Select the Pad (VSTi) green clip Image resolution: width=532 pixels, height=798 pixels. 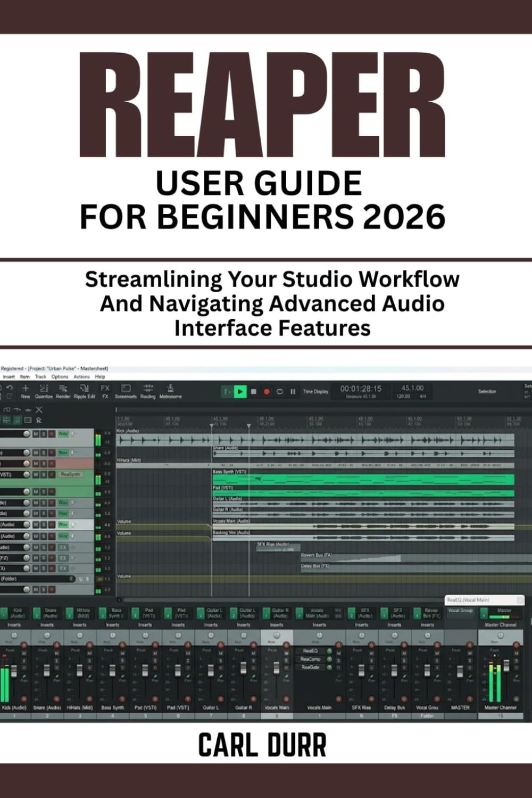(x=363, y=493)
